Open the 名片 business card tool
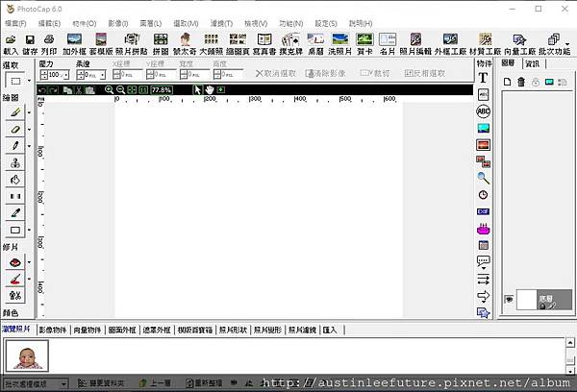This screenshot has height=392, width=577. point(388,44)
